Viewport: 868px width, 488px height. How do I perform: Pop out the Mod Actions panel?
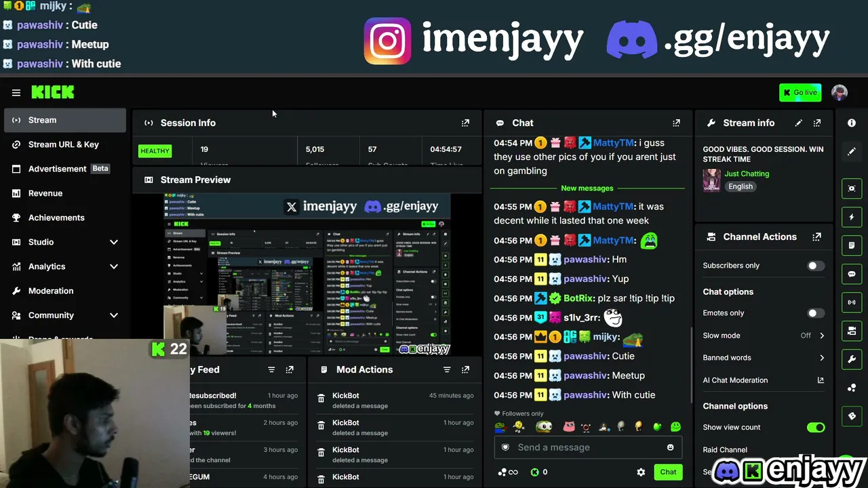(x=465, y=369)
